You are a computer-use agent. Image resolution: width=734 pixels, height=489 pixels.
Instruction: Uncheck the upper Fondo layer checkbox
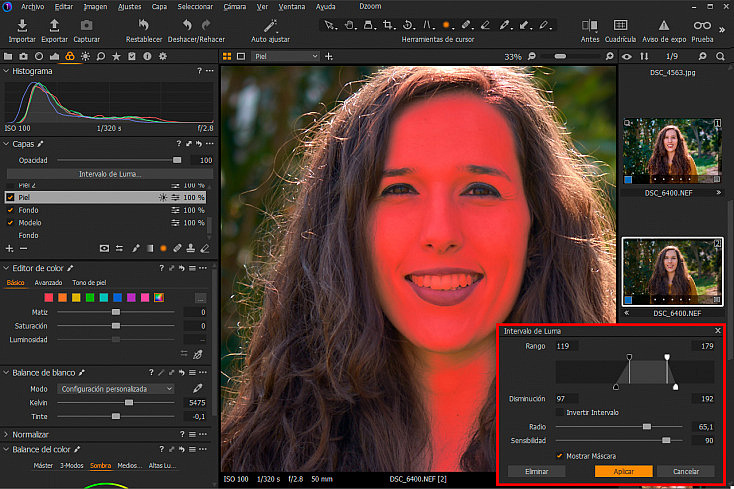pos(10,210)
